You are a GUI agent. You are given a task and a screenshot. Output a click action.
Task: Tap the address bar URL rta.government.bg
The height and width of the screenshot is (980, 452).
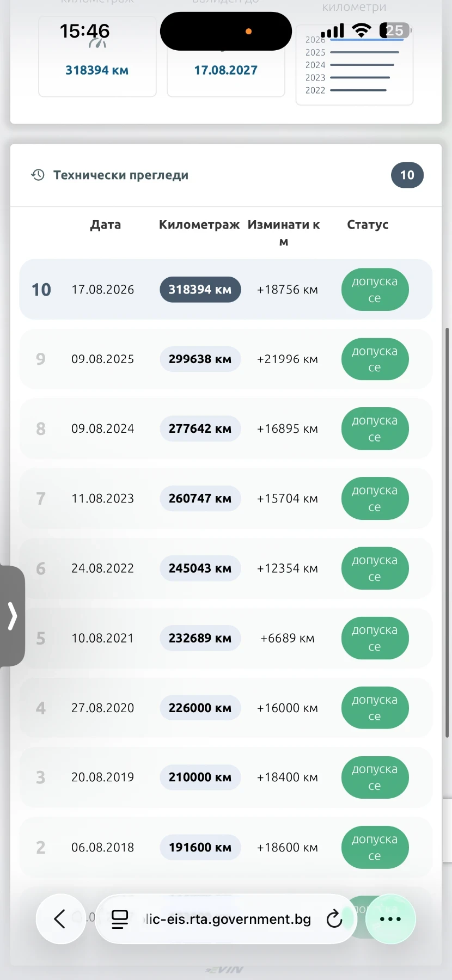click(228, 919)
